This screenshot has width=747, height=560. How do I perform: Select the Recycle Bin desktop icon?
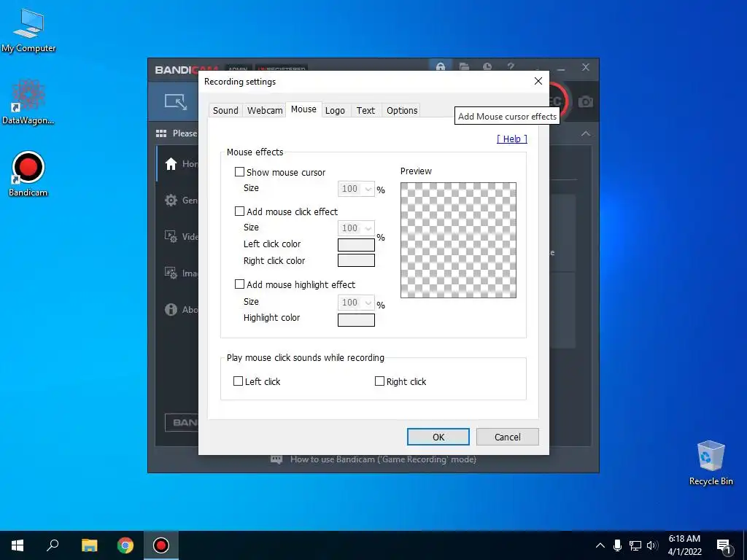tap(711, 463)
